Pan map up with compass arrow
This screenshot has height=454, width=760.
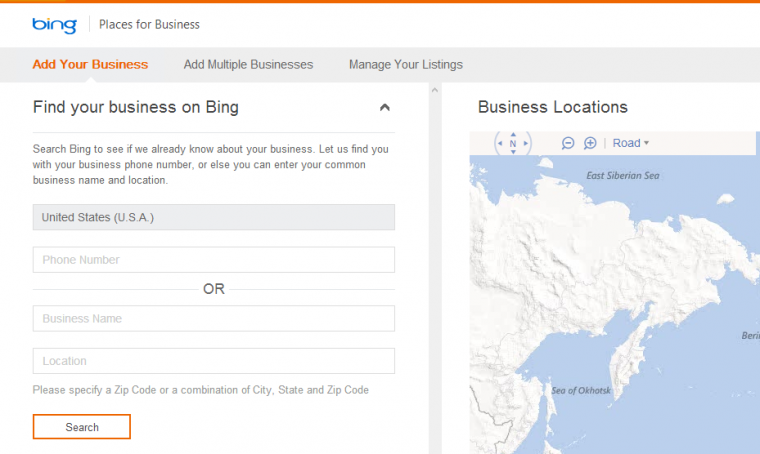click(513, 135)
